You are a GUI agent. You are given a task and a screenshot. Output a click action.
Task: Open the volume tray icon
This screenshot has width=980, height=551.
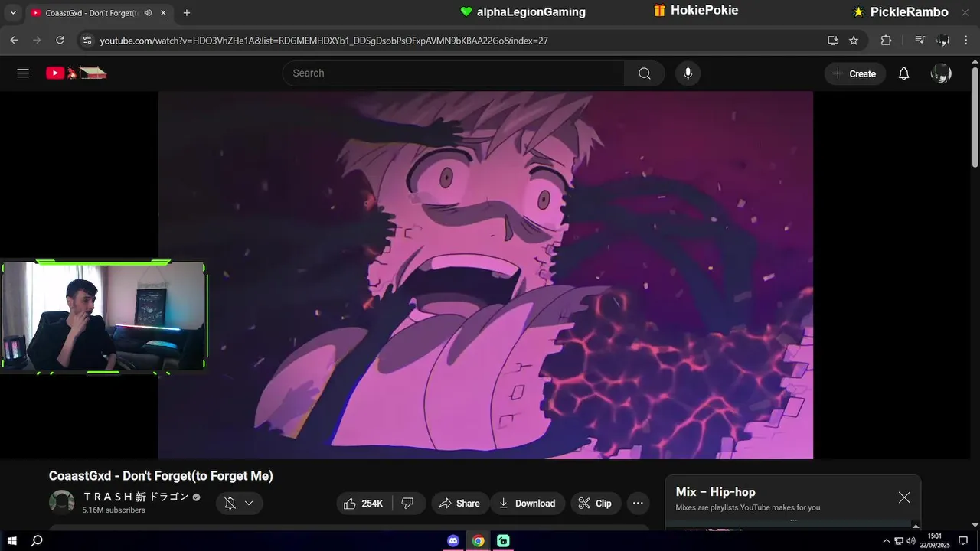911,541
